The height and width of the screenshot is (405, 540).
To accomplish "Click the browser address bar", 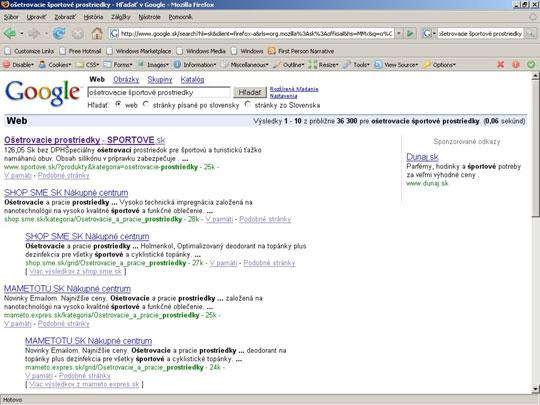I will pos(252,33).
